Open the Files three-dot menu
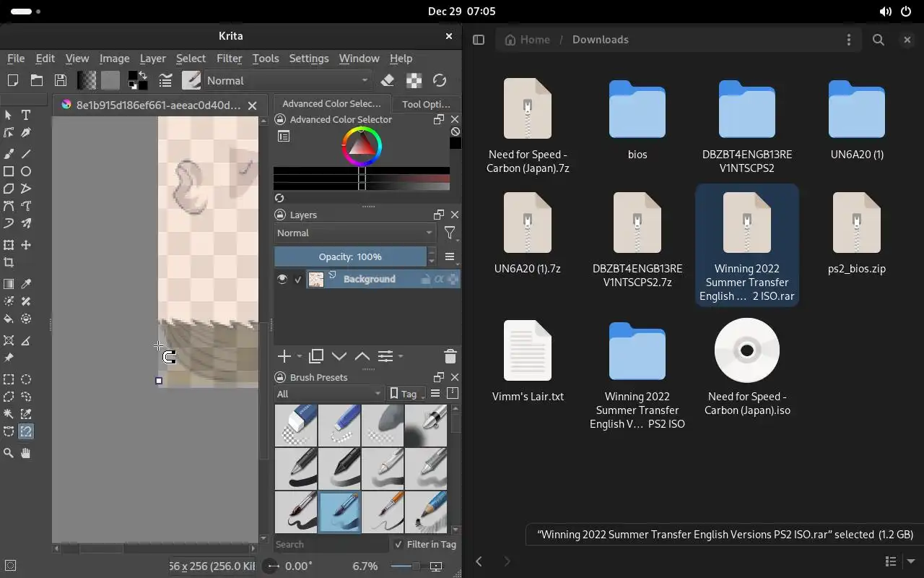 tap(849, 40)
